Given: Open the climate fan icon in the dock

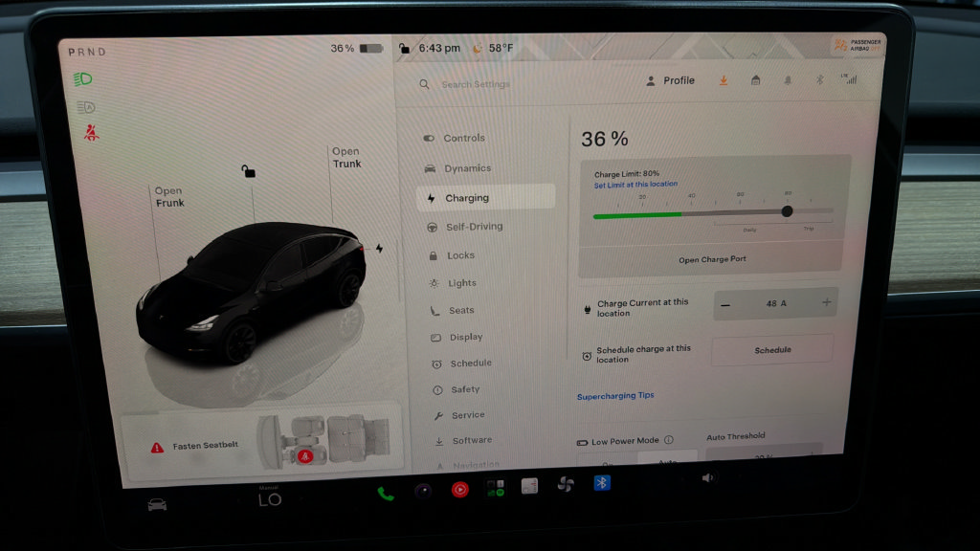Looking at the screenshot, I should click(566, 484).
